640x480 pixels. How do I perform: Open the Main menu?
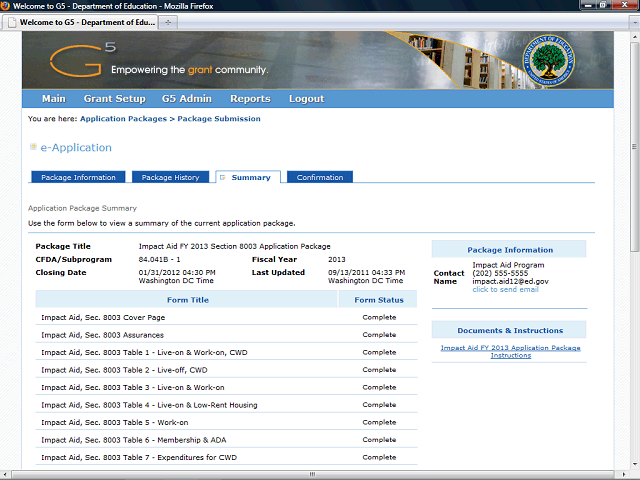click(53, 99)
